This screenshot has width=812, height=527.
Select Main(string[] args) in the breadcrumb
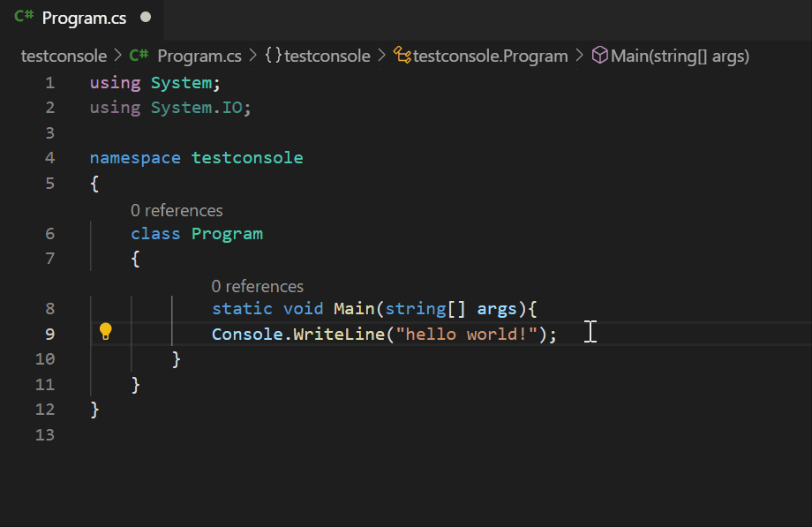(x=680, y=55)
